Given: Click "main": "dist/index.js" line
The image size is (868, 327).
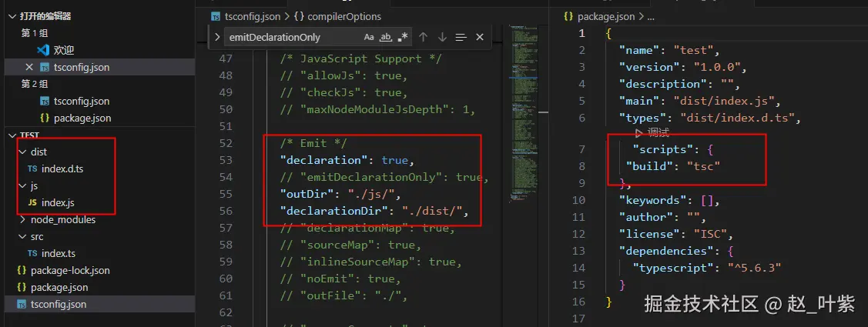Looking at the screenshot, I should [700, 101].
